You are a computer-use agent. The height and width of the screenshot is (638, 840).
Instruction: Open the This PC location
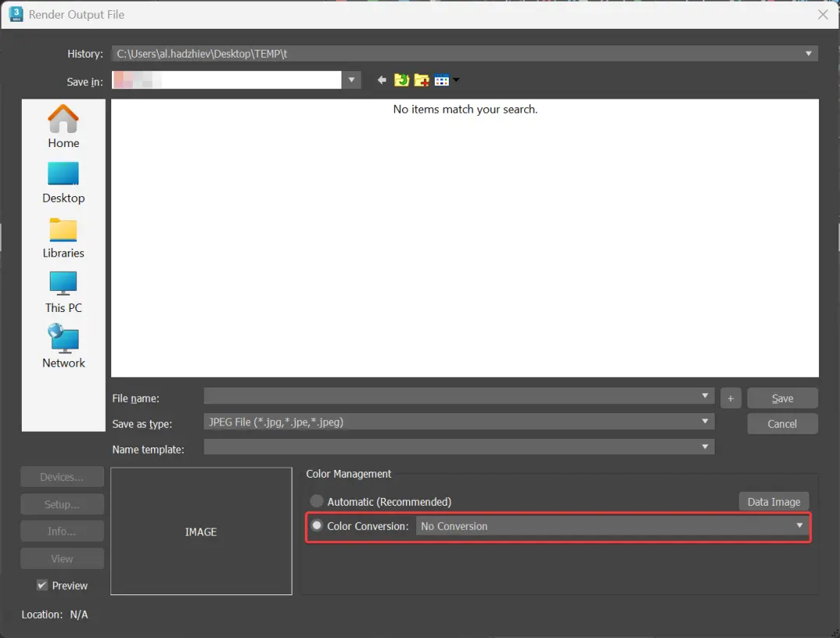click(x=63, y=293)
